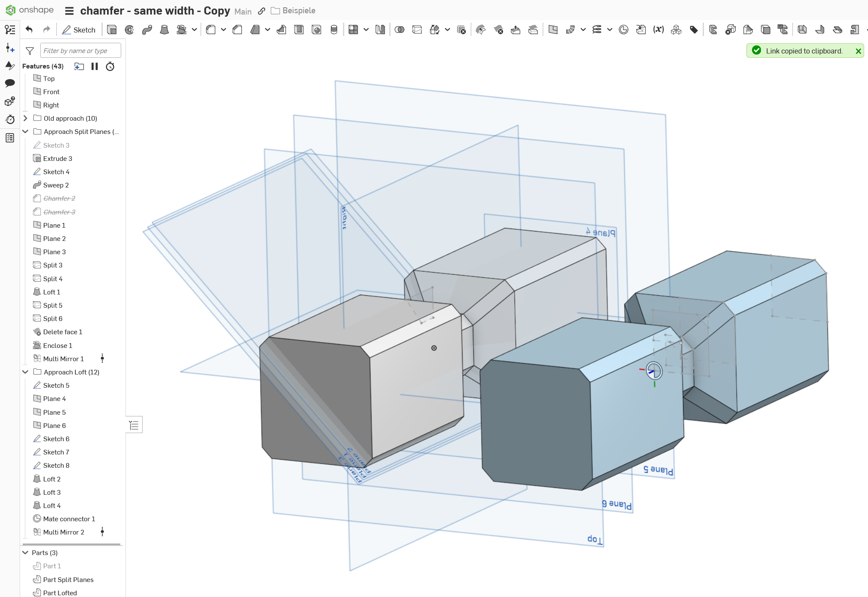Open the Draft tool dropdown arrow
The width and height of the screenshot is (868, 597).
pos(267,30)
